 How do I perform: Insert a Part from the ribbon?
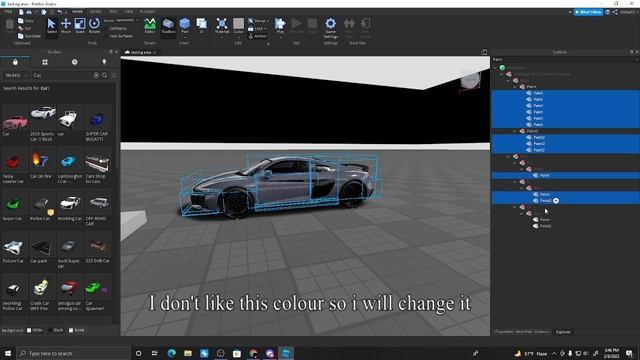pos(184,24)
